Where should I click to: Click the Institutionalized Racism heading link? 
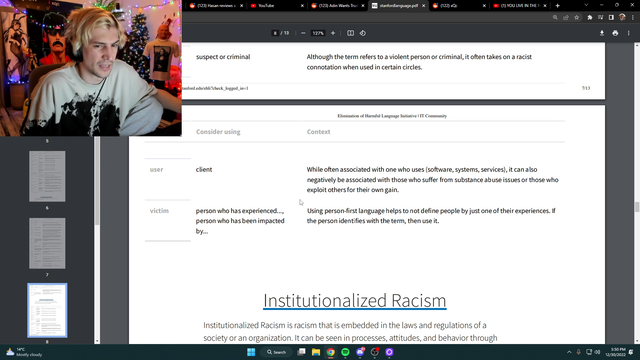point(354,301)
